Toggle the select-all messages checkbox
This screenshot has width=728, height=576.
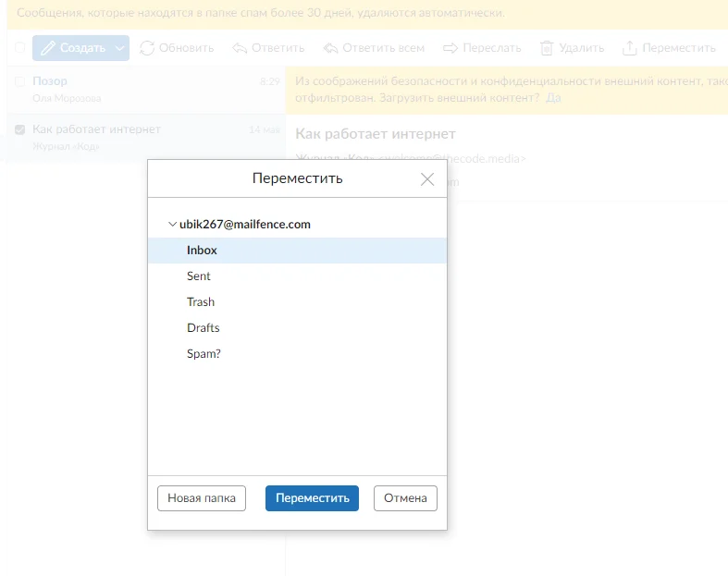click(x=20, y=48)
